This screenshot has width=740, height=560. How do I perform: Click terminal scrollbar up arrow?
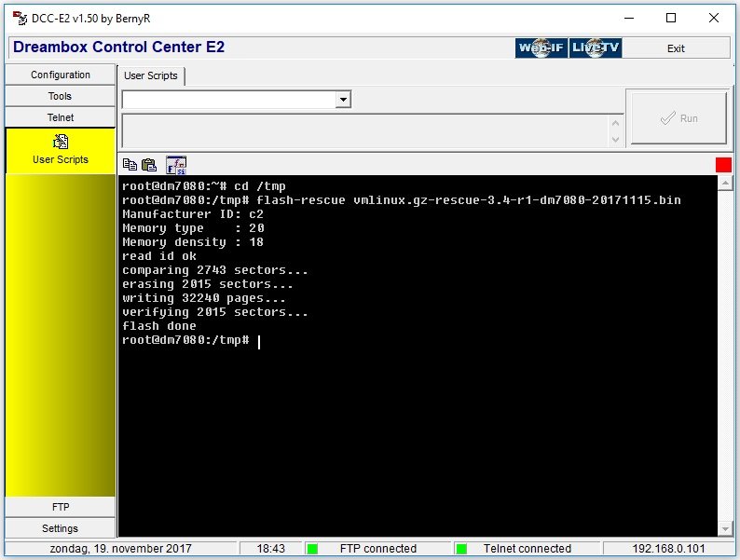click(725, 183)
